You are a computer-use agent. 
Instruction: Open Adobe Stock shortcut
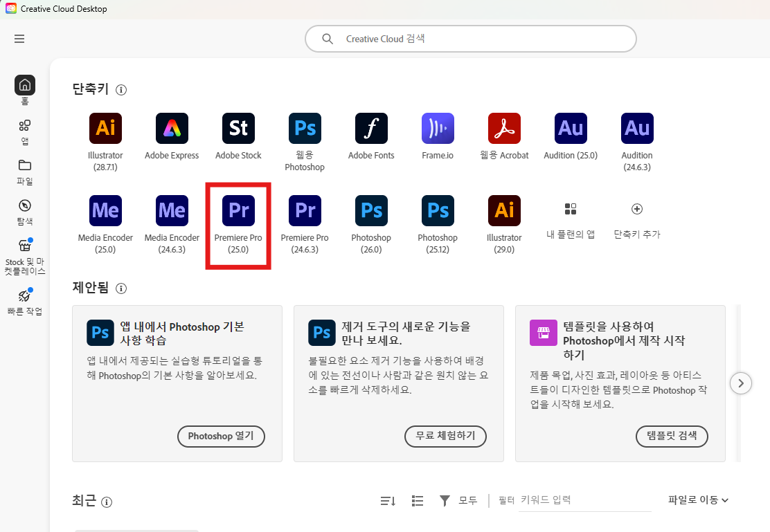(x=238, y=129)
